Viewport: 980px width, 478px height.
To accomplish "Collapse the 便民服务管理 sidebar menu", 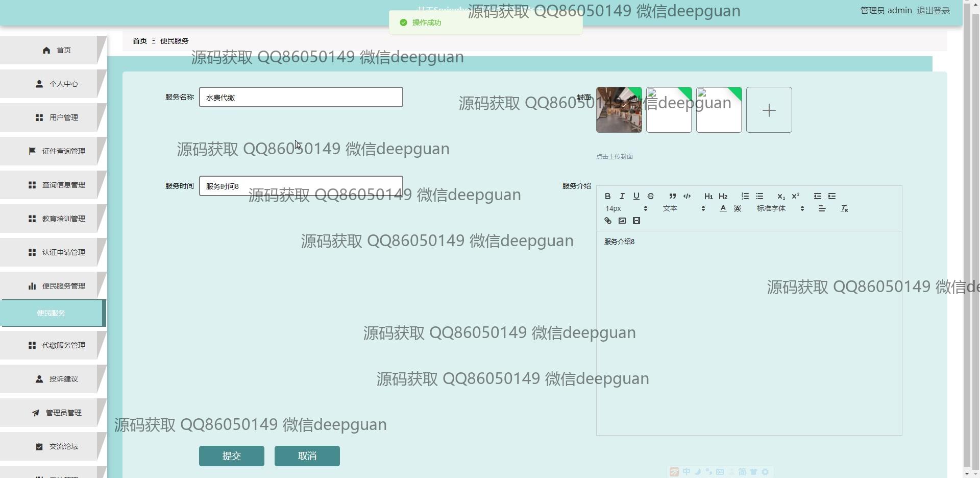I will tap(53, 286).
